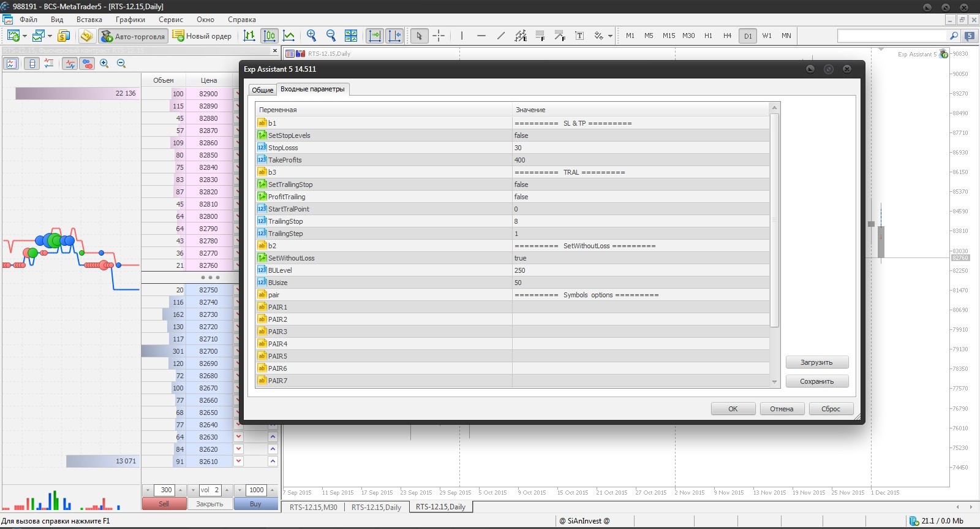The width and height of the screenshot is (980, 529).
Task: Click the vol input field
Action: point(209,490)
